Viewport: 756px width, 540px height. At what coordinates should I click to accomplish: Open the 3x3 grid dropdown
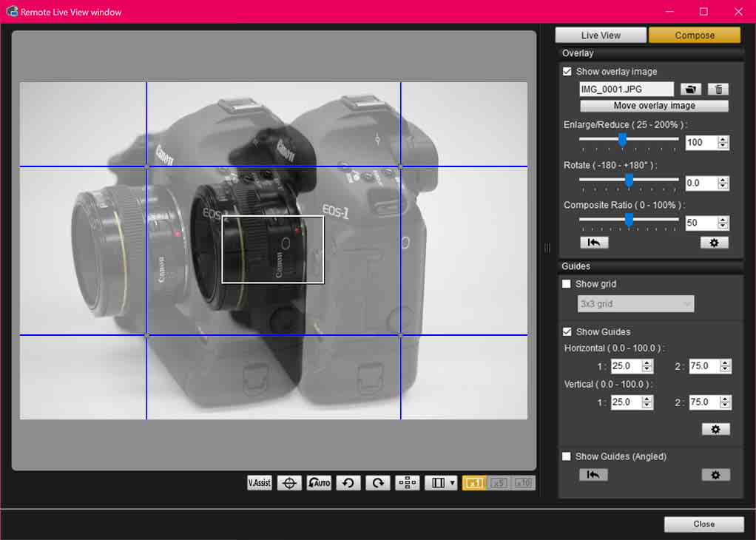pos(635,304)
